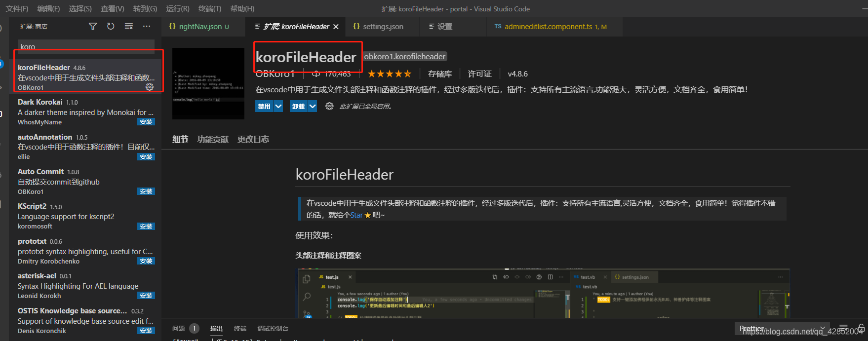The height and width of the screenshot is (341, 868).
Task: Uninstall the koroFileHeader extension
Action: (x=299, y=106)
